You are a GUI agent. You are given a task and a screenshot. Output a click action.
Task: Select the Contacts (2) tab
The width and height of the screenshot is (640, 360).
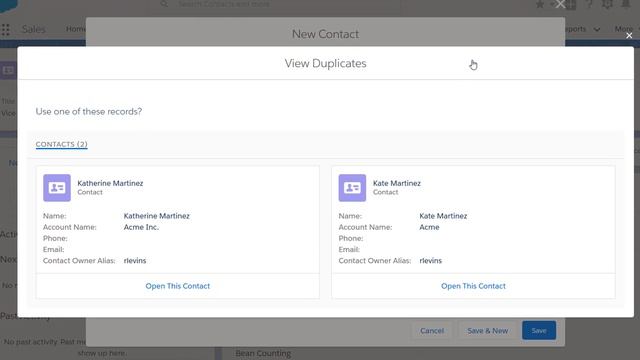pyautogui.click(x=62, y=144)
